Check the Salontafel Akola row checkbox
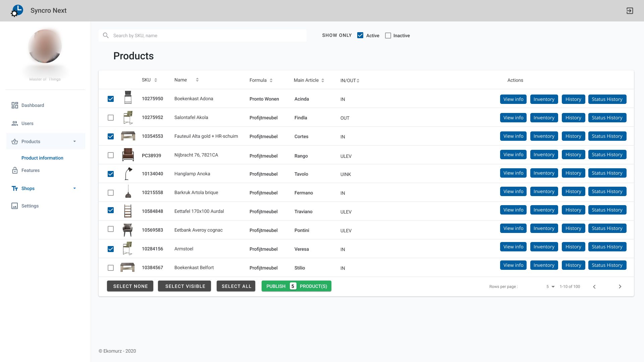This screenshot has width=644, height=362. pyautogui.click(x=111, y=118)
